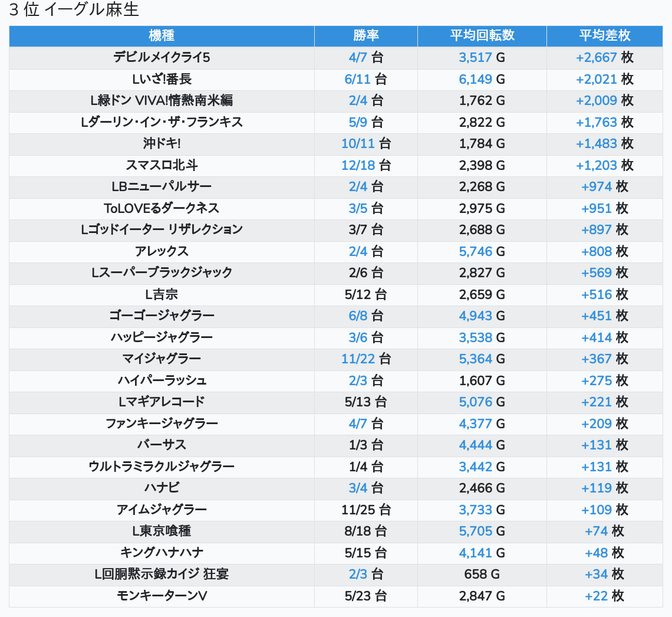Click difference value +974 枚
672x617 pixels.
click(604, 187)
